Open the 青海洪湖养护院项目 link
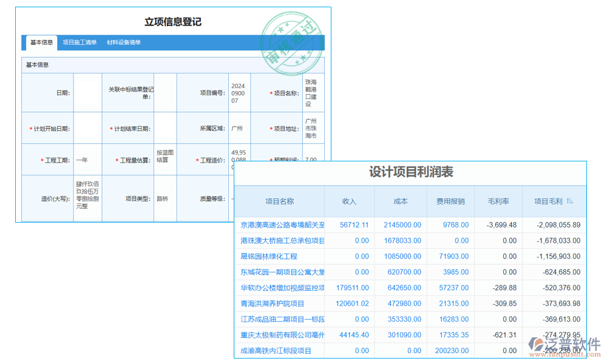 tap(272, 303)
